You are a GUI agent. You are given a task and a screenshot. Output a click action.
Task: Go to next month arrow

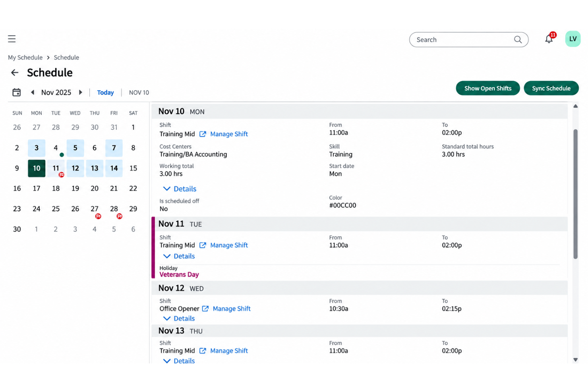click(x=81, y=92)
